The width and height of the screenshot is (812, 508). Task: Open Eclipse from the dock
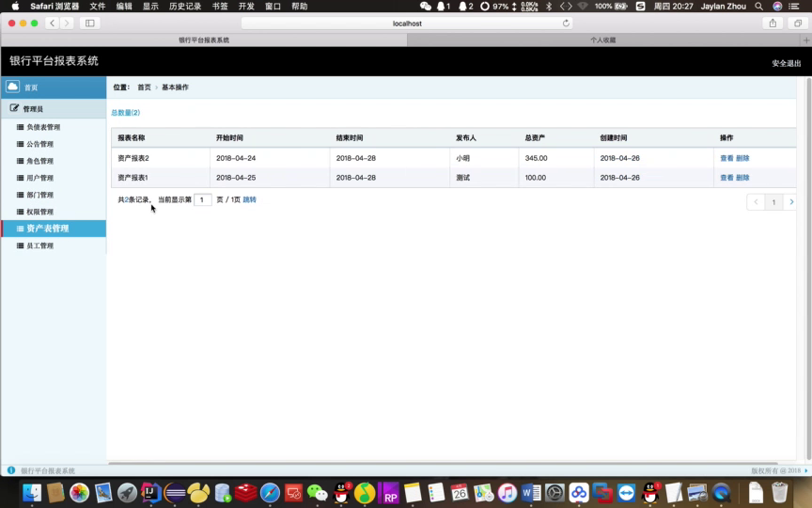click(175, 493)
